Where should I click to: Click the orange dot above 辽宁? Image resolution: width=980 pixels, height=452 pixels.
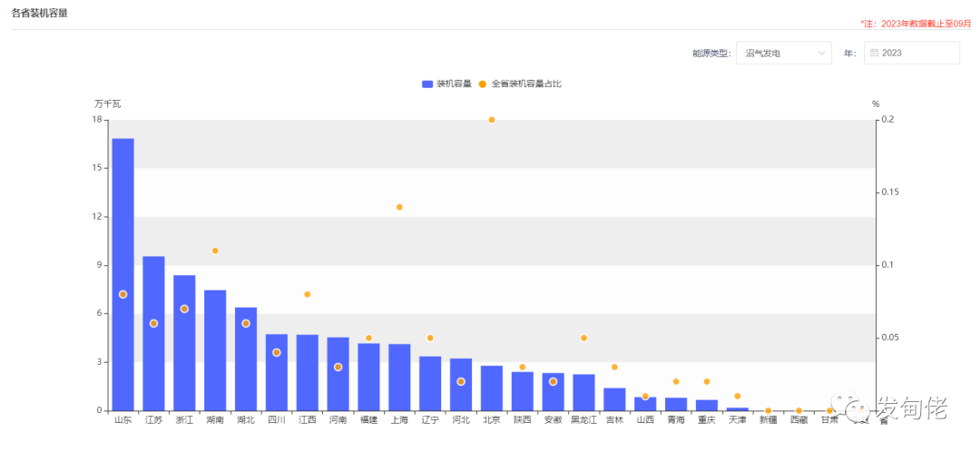(x=430, y=338)
